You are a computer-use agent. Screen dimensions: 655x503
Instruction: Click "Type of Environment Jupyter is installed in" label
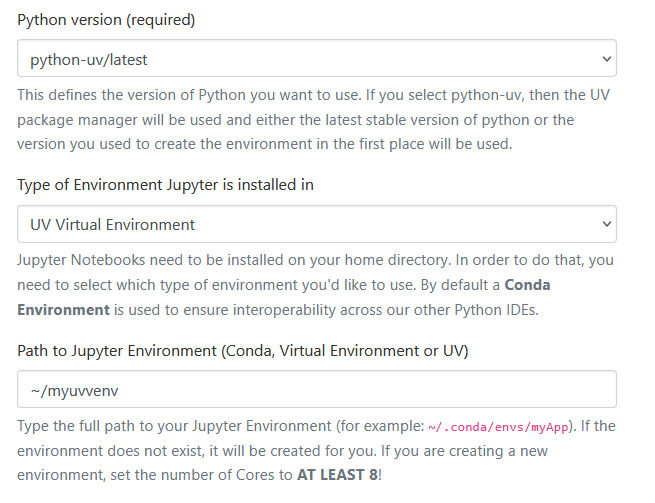pyautogui.click(x=186, y=186)
